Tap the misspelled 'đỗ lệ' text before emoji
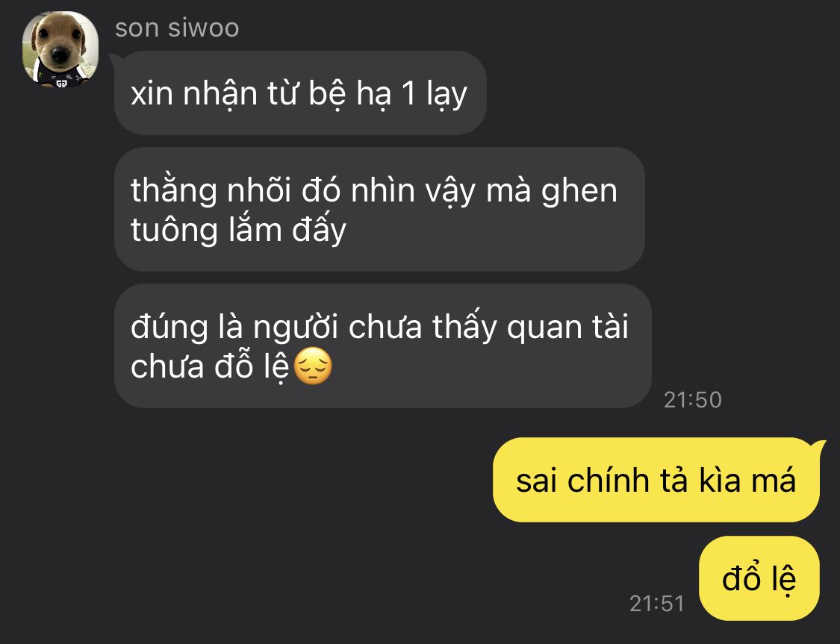Image resolution: width=840 pixels, height=644 pixels. pos(252,367)
